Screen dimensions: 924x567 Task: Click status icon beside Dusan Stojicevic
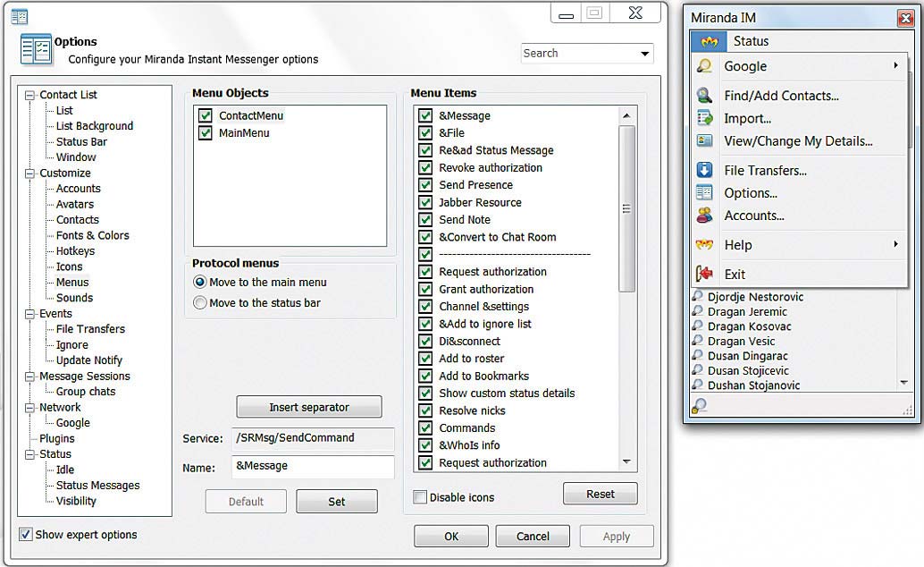point(698,369)
